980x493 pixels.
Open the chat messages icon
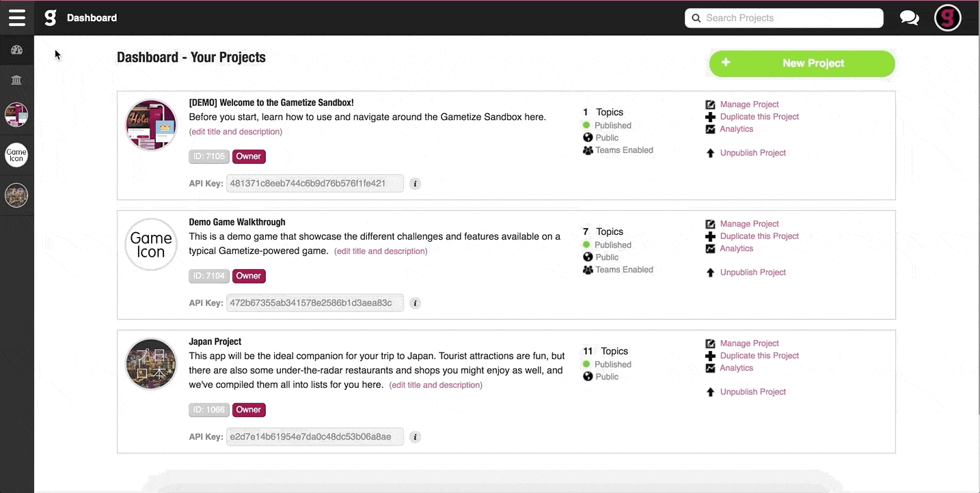coord(910,18)
